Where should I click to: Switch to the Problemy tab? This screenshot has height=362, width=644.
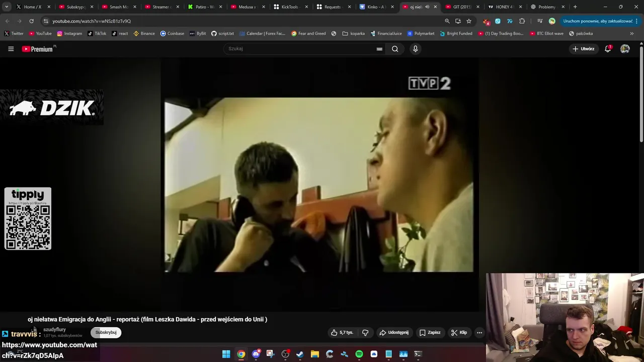pyautogui.click(x=547, y=7)
